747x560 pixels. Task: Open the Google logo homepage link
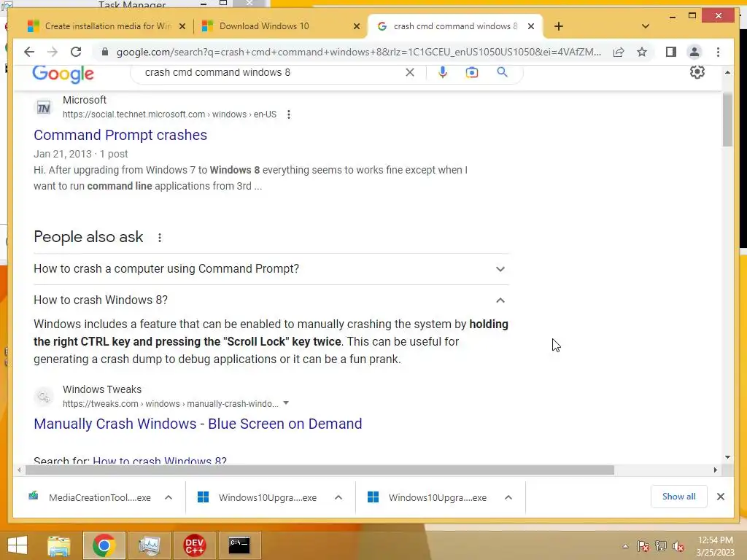[x=63, y=74]
